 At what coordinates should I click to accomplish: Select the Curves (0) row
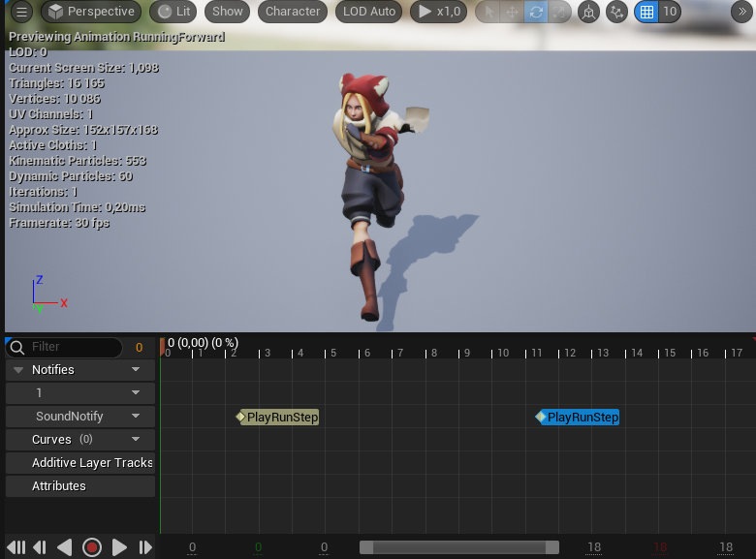point(80,440)
